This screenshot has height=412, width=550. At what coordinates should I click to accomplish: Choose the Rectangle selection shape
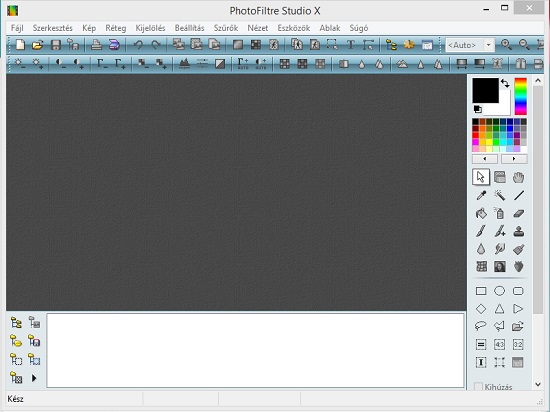481,291
